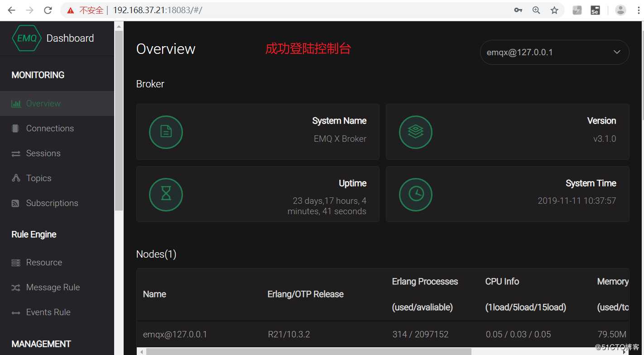Click the 79.50M memory cell
This screenshot has width=644, height=355.
point(612,335)
